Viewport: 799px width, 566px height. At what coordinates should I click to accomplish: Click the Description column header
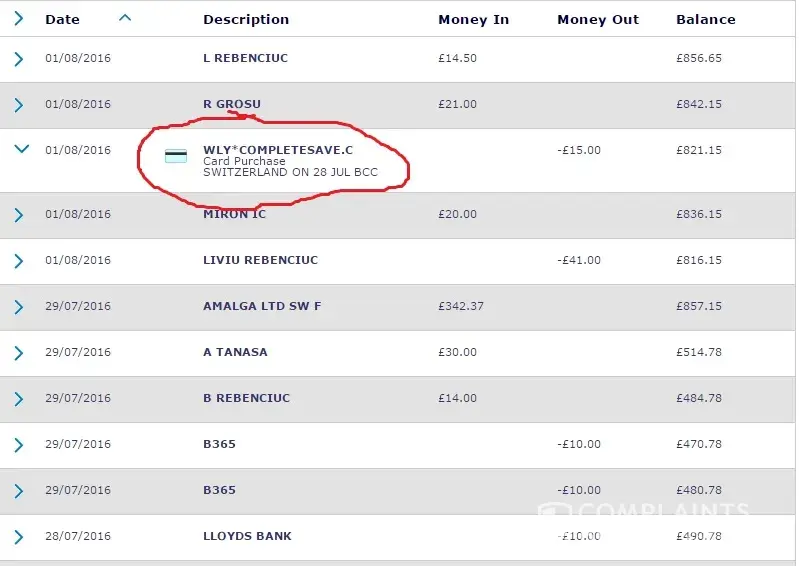246,20
